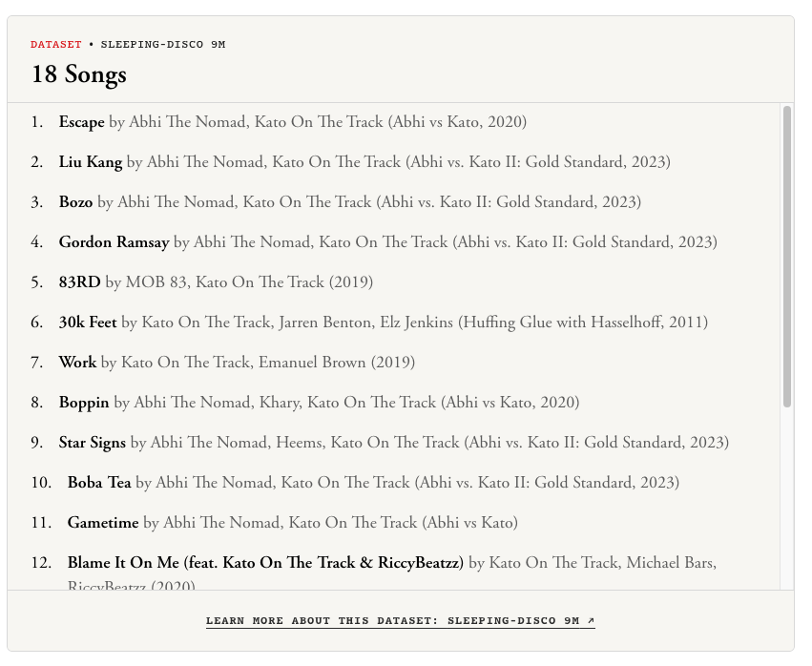Click the song title "Bozo"
This screenshot has height=666, width=812.
[75, 202]
